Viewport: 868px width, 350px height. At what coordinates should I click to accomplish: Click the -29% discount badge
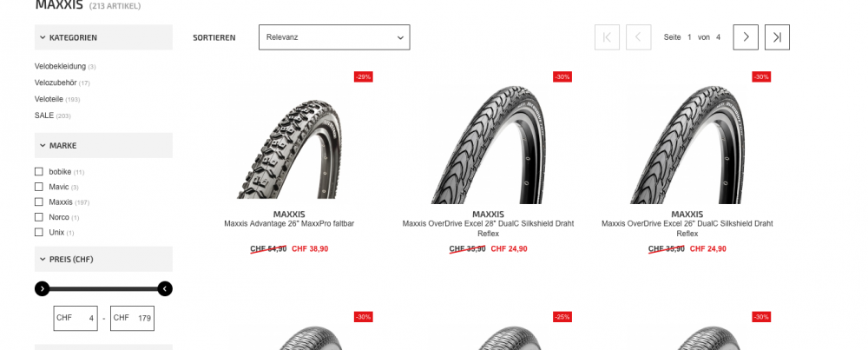pyautogui.click(x=363, y=77)
